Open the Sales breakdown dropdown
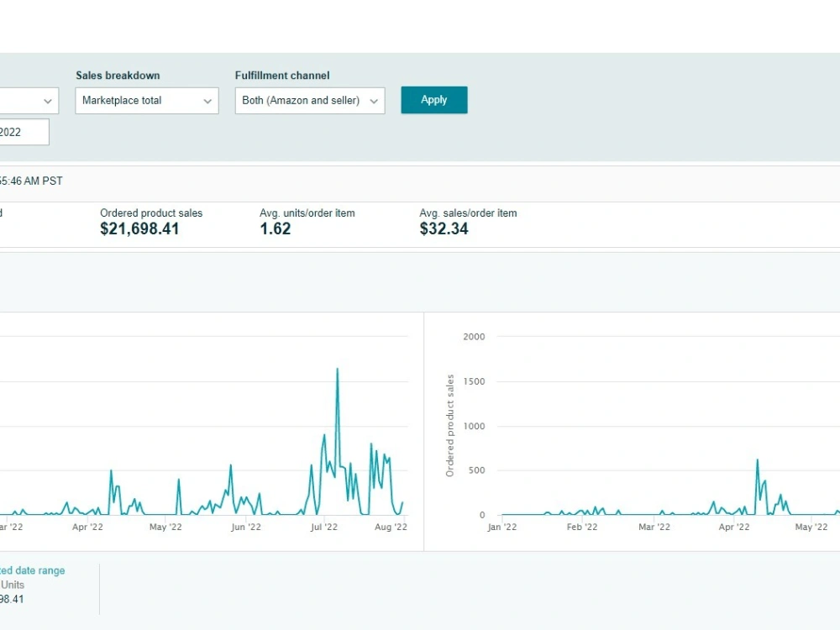840x630 pixels. (x=147, y=101)
